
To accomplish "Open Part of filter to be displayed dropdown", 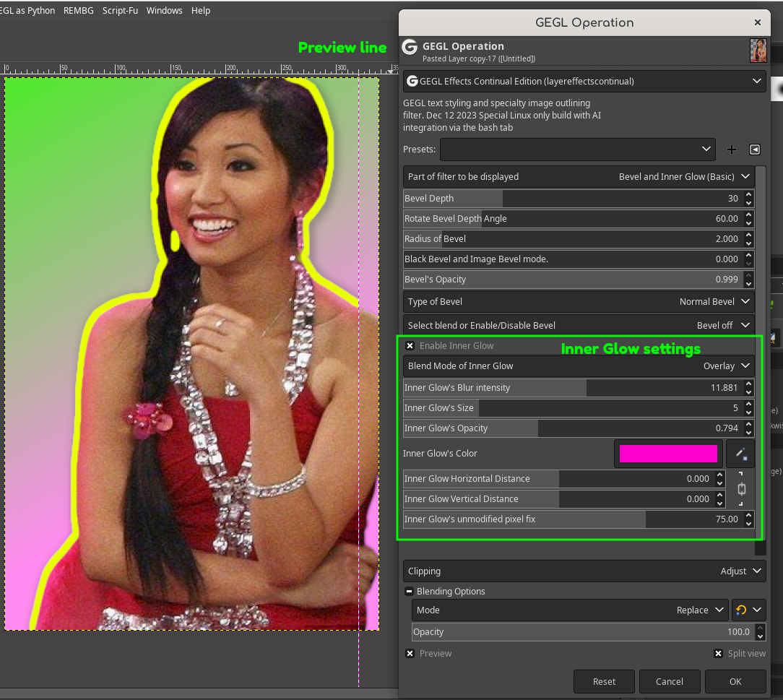I will pos(579,177).
